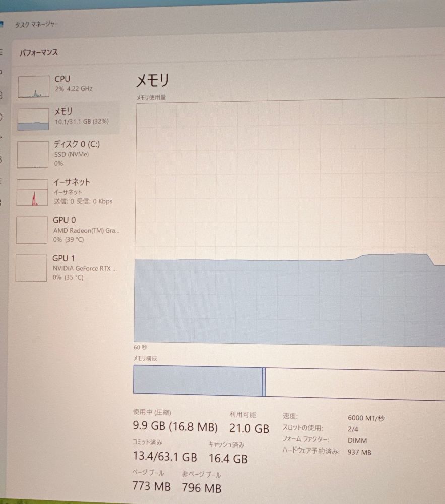Click the 10.1/31.1 GB (32%) text
The image size is (445, 504).
coord(82,122)
